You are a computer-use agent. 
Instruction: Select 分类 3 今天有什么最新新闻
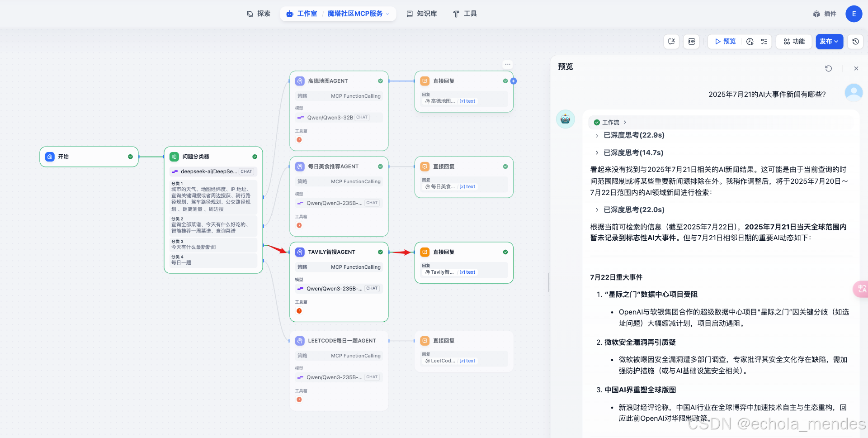coord(214,244)
